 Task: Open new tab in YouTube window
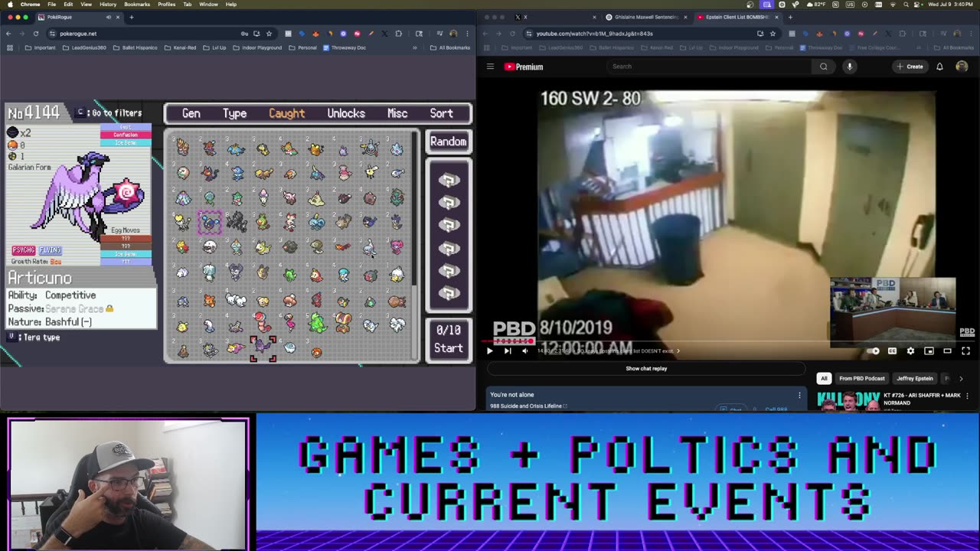[x=789, y=17]
